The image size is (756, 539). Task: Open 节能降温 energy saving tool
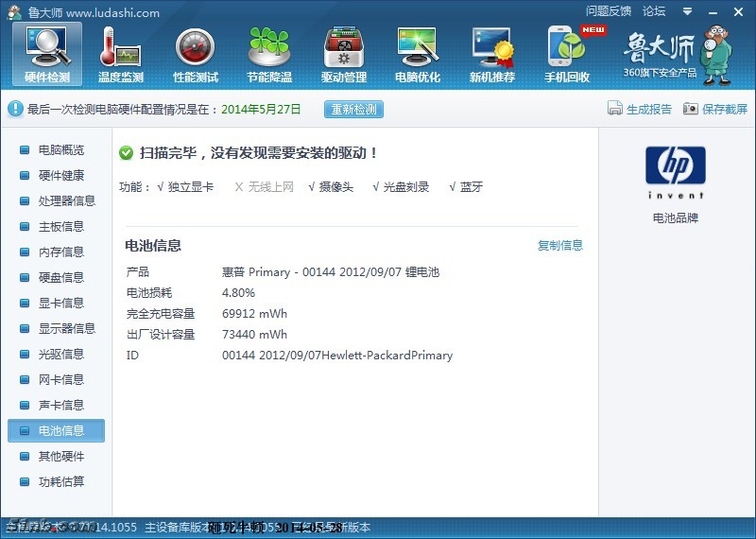(x=269, y=54)
